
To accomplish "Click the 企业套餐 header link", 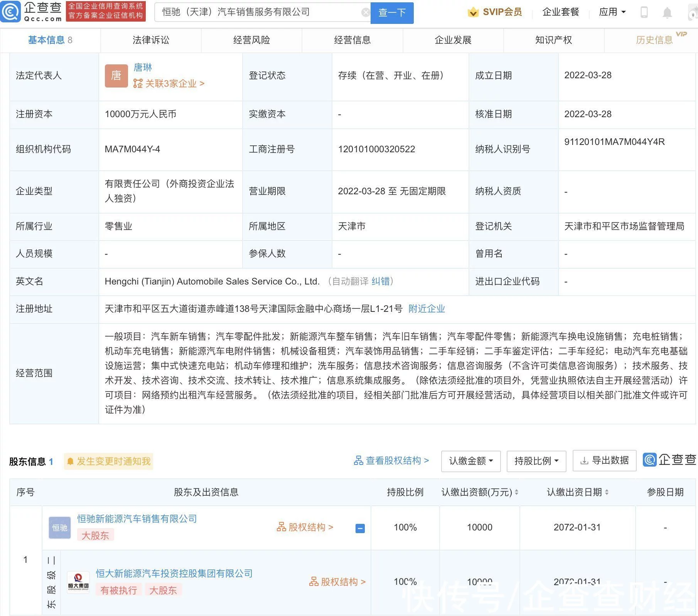I will tap(561, 12).
